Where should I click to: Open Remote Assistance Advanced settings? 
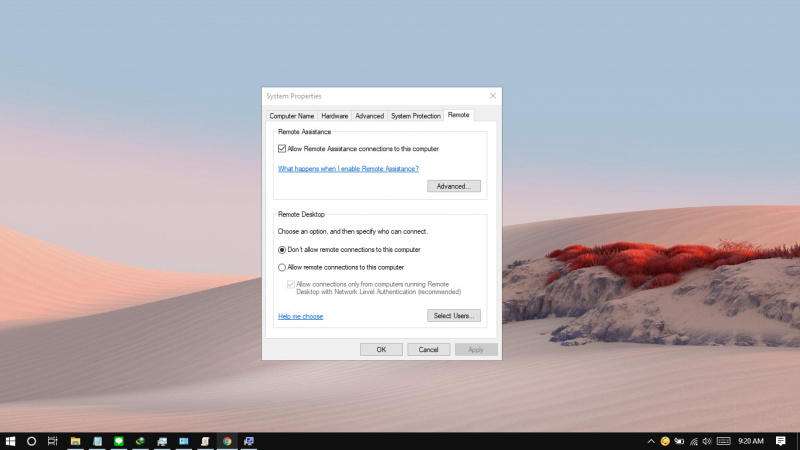tap(454, 186)
